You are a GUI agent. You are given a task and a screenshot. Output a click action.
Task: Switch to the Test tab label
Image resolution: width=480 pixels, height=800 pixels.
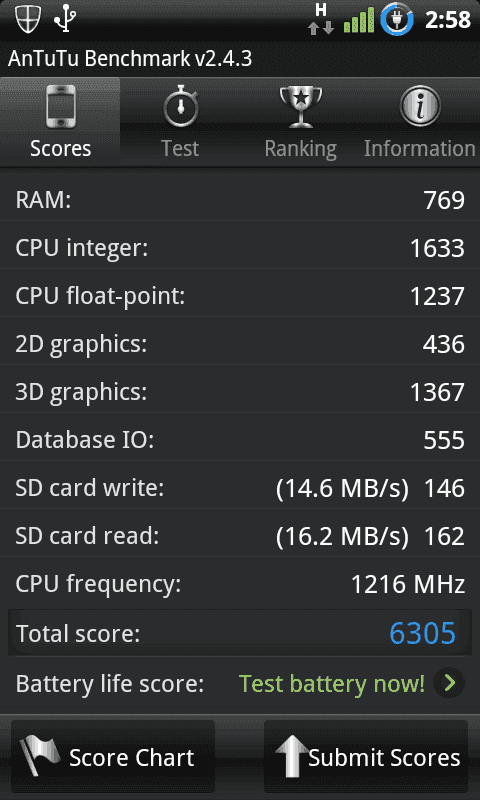tap(180, 148)
